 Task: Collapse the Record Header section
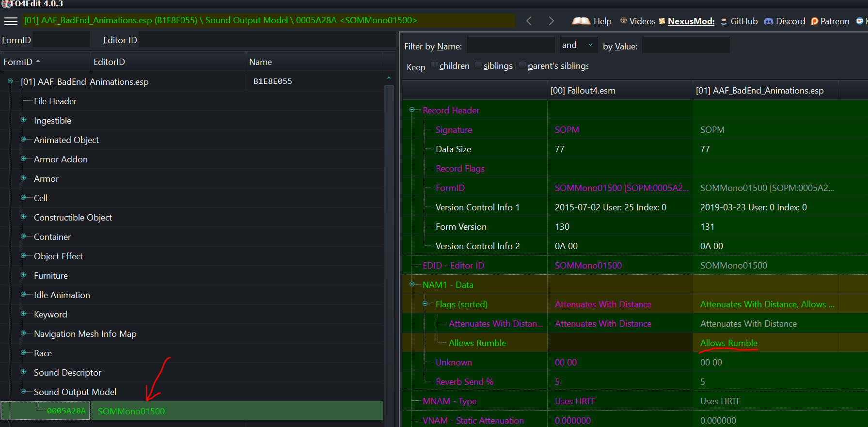pos(412,110)
